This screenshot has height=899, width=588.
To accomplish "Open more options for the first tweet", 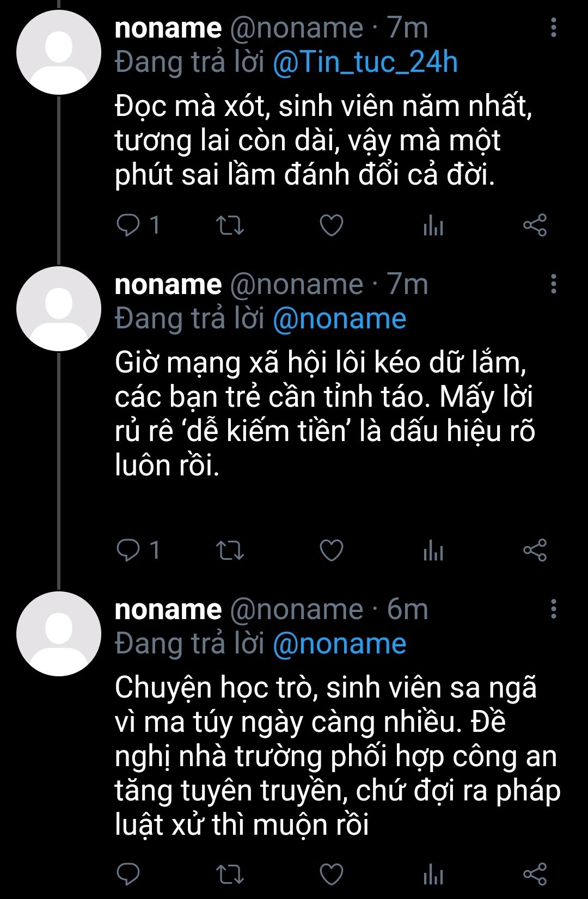I will [x=554, y=27].
